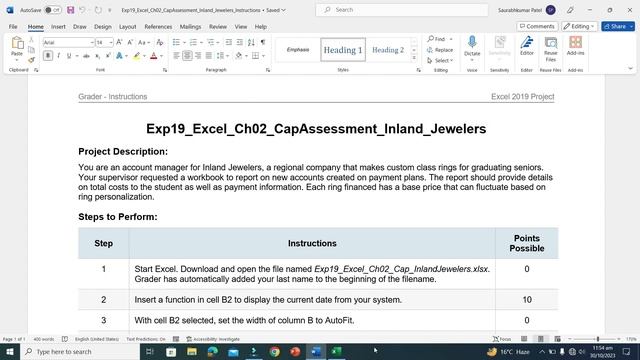The height and width of the screenshot is (360, 640).
Task: Open the font name Arial dropdown
Action: tap(92, 42)
